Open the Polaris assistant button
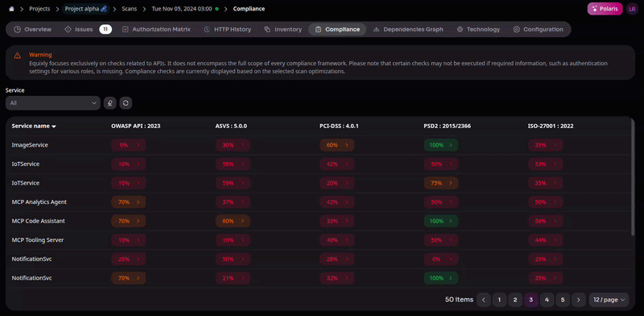This screenshot has width=644, height=316. click(605, 9)
